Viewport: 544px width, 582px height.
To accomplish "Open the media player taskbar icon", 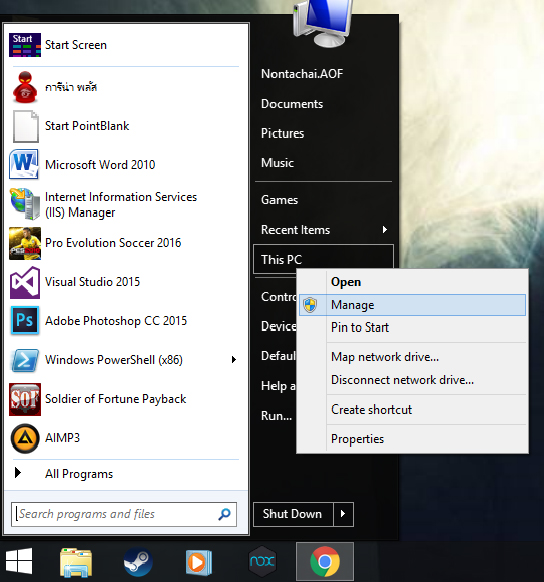I will [x=199, y=563].
